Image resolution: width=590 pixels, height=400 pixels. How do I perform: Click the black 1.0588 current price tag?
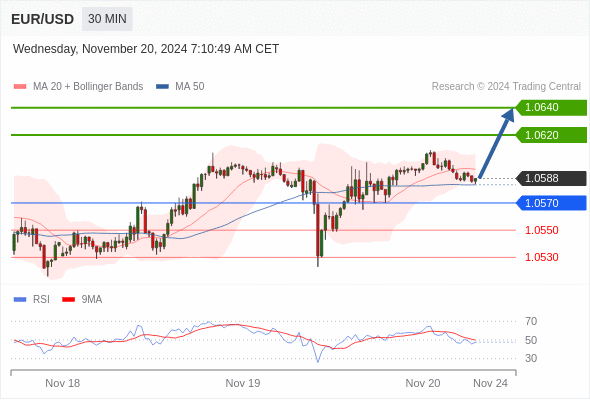(x=551, y=178)
